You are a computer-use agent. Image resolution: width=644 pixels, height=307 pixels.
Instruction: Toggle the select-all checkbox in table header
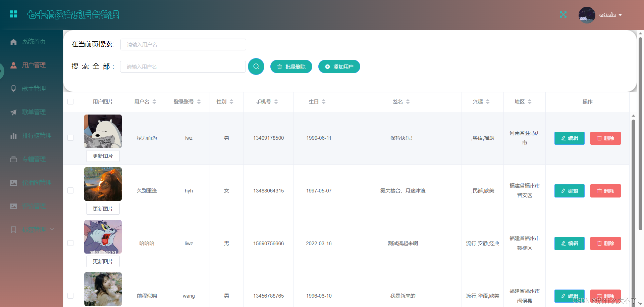point(71,102)
